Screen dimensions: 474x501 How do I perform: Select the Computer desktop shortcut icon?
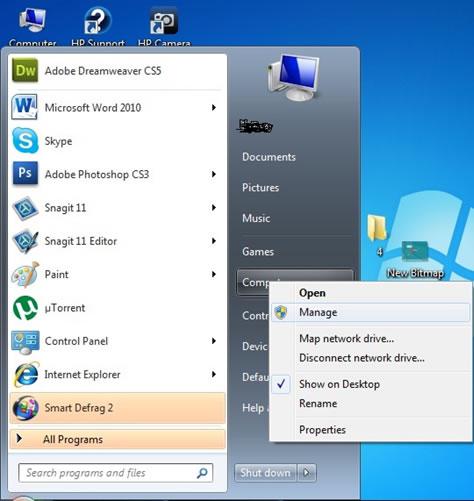[x=32, y=20]
